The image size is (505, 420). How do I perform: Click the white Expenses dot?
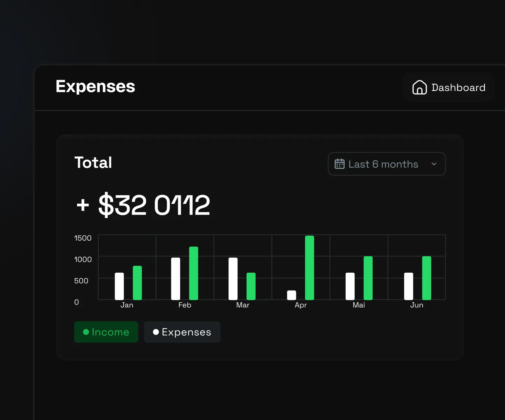pos(156,332)
